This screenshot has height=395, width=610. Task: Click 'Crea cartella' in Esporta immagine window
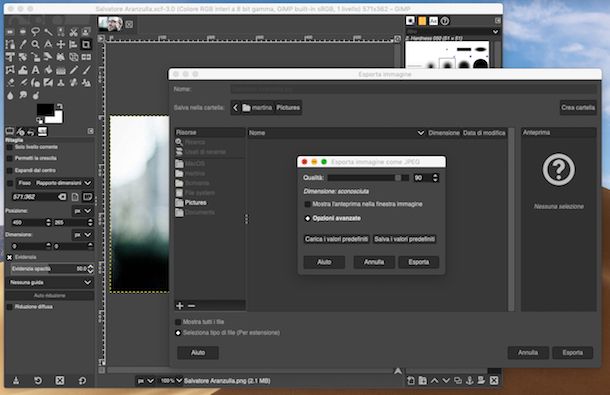pyautogui.click(x=578, y=108)
